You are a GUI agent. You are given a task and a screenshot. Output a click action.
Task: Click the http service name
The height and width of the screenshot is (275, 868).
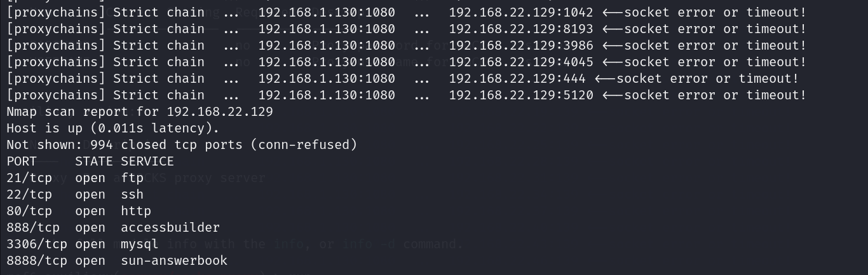[x=136, y=211]
